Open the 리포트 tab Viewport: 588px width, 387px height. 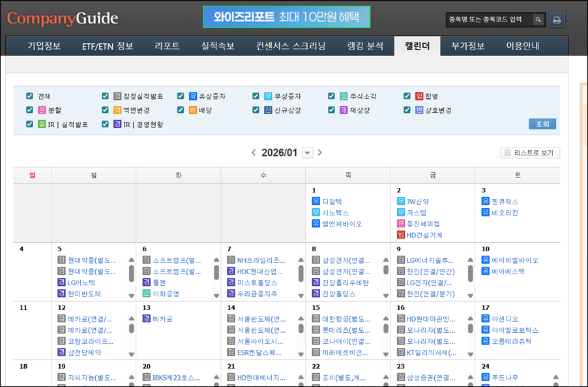click(x=167, y=46)
